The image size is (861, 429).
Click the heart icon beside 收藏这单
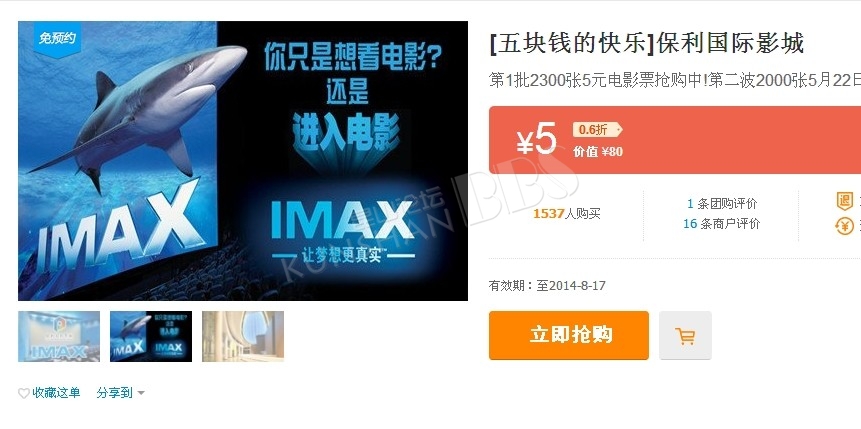click(24, 393)
